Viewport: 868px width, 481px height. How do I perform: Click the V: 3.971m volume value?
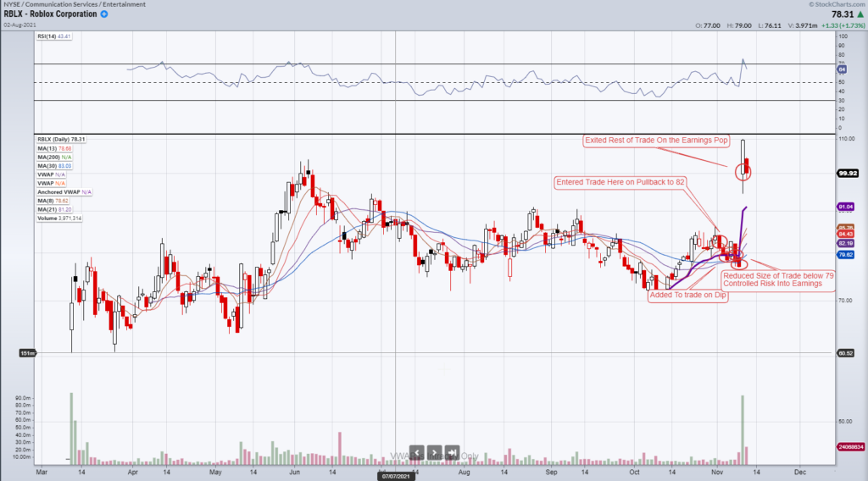click(x=803, y=25)
